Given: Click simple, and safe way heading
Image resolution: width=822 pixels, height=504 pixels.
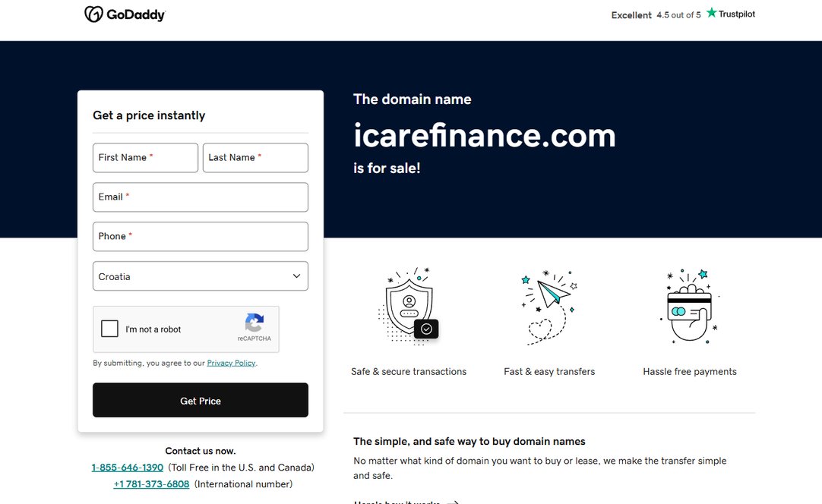Looking at the screenshot, I should (x=469, y=442).
